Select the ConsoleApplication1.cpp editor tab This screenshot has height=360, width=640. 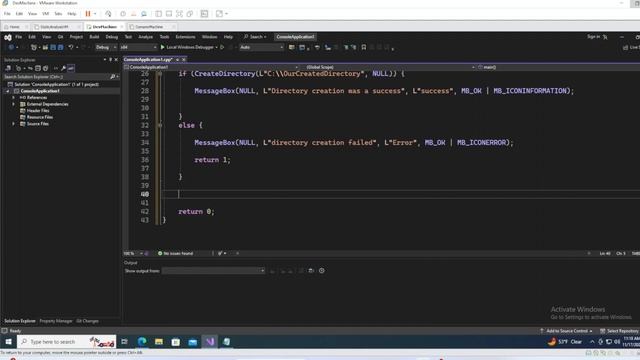click(x=148, y=60)
